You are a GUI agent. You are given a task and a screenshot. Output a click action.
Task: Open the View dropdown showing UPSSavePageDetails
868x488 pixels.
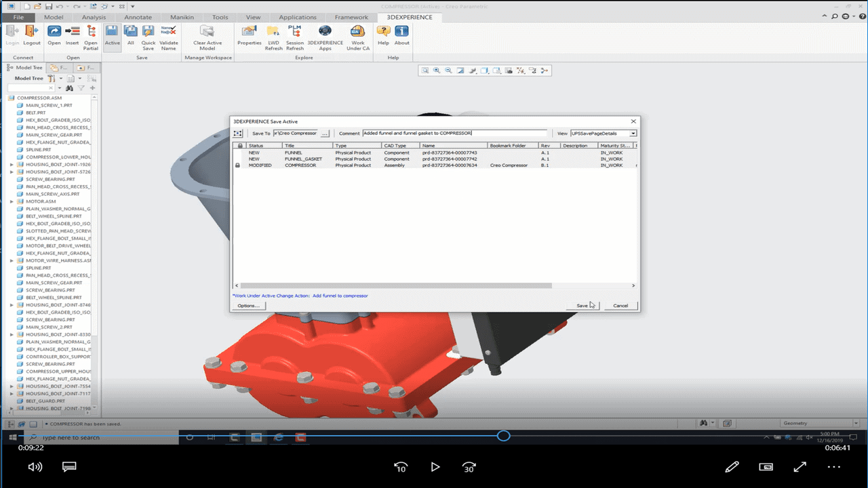click(x=633, y=134)
